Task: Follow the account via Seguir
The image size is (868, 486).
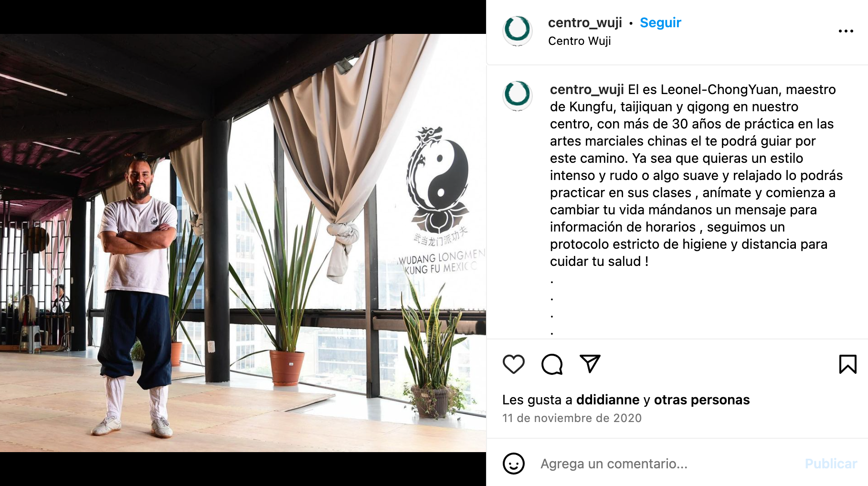Action: (660, 22)
